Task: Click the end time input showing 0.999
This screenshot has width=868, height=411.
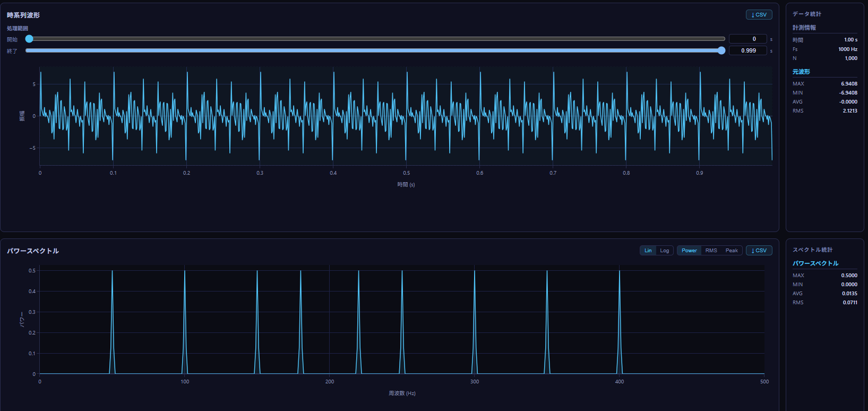Action: (x=748, y=50)
